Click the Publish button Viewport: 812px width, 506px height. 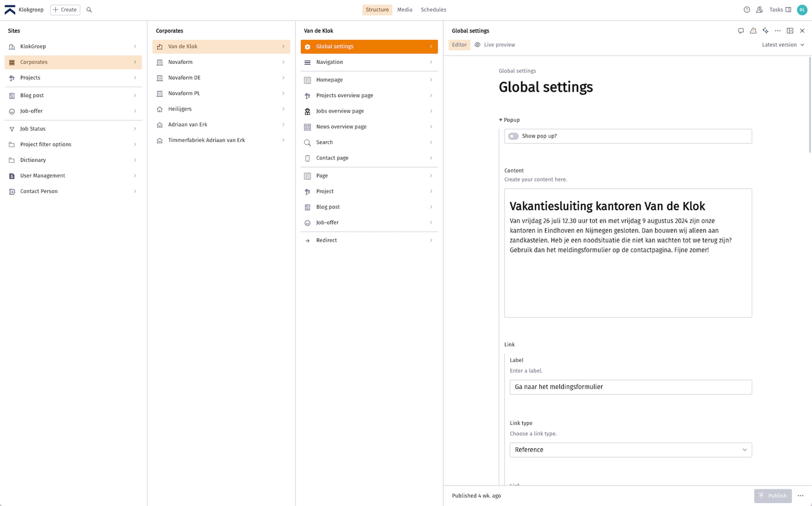tap(772, 496)
